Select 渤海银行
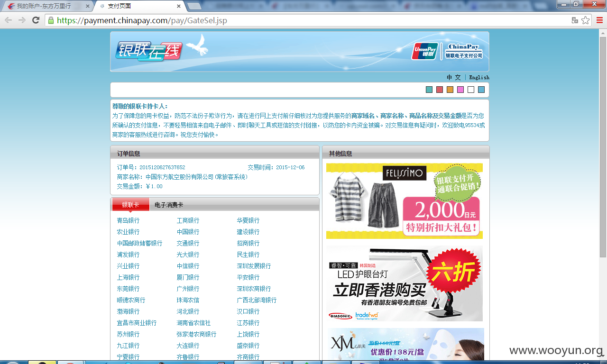Screen dimensions: 607x364 pyautogui.click(x=128, y=311)
